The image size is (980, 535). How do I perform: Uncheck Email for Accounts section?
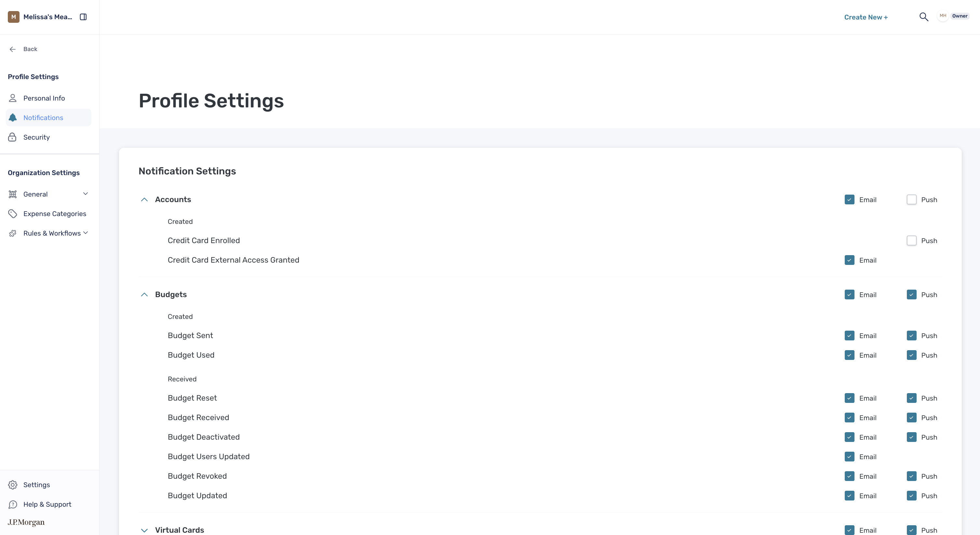tap(850, 199)
